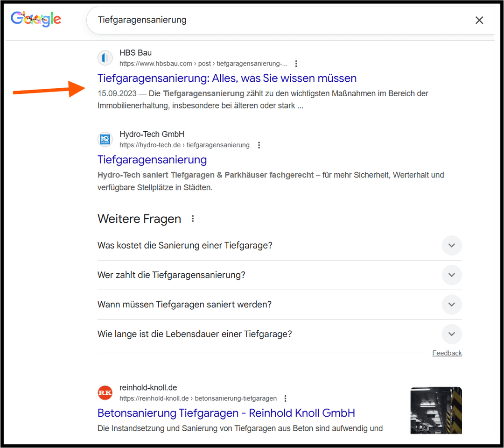Screen dimensions: 504x448
Task: Click the HBS Bau site favicon
Action: (105, 58)
